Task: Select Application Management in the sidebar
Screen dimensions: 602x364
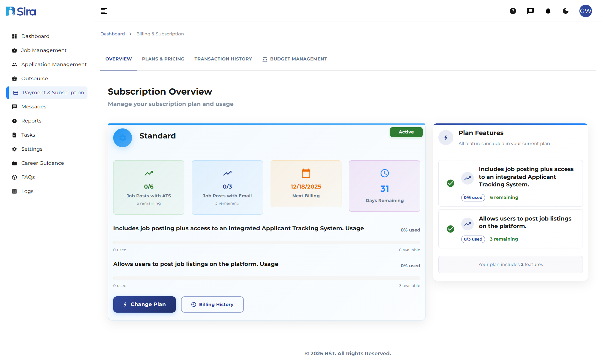Action: coord(54,64)
